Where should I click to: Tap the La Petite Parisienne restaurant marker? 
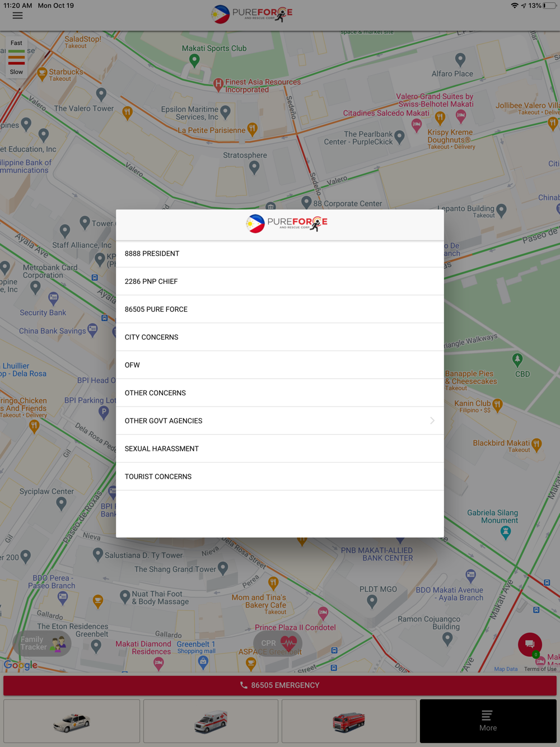[x=253, y=129]
